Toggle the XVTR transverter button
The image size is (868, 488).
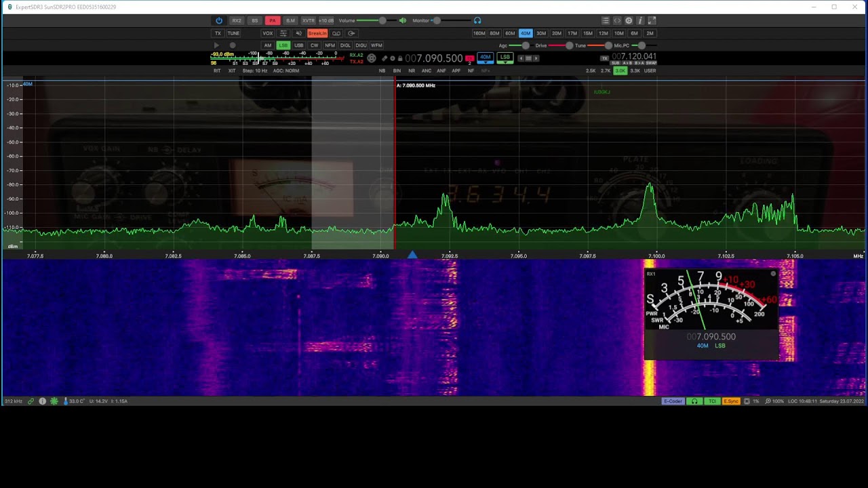[x=309, y=20]
